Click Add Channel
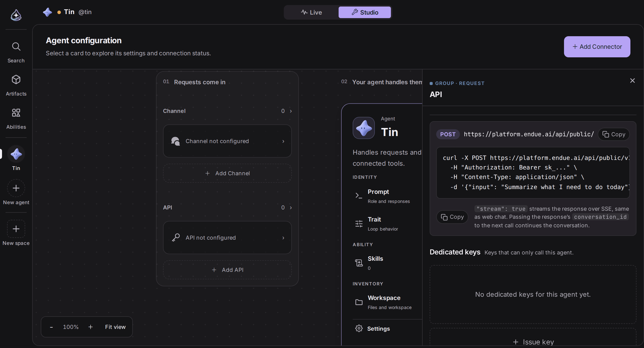The height and width of the screenshot is (348, 644). click(227, 173)
